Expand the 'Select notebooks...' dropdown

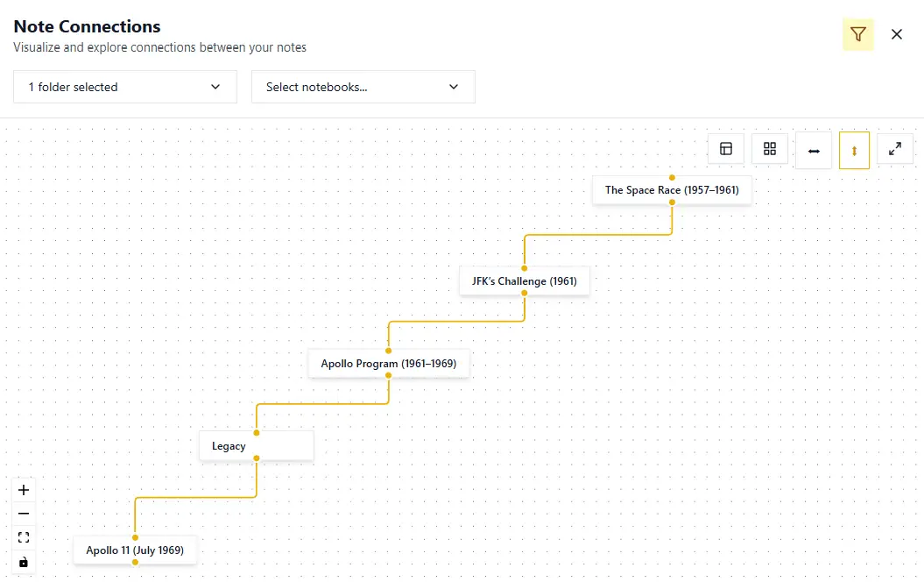click(363, 87)
